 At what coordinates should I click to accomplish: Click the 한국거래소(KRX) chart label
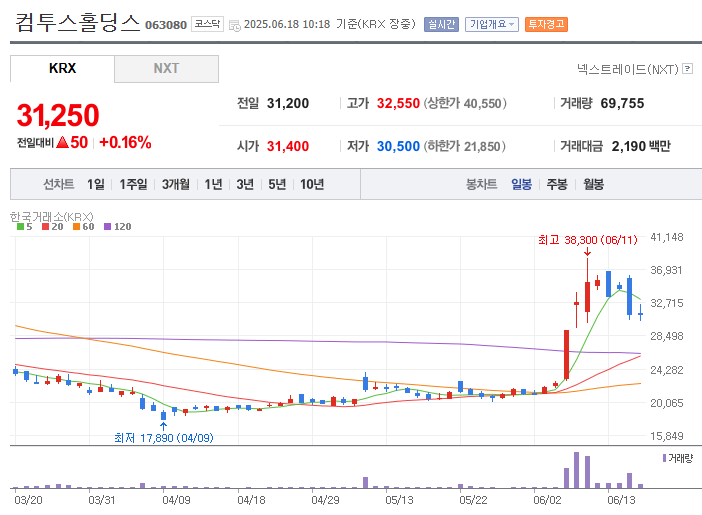[51, 217]
